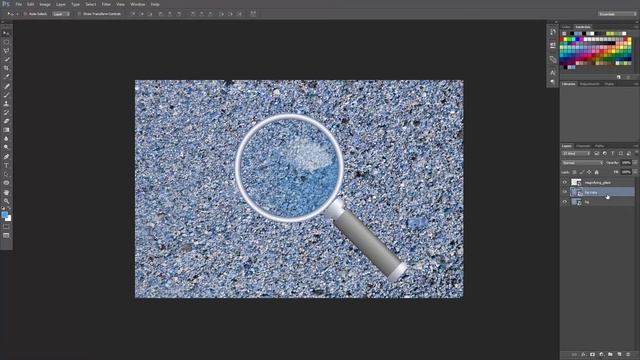Click the background color swatch
Screen dimensions: 640x360
pos(9,219)
